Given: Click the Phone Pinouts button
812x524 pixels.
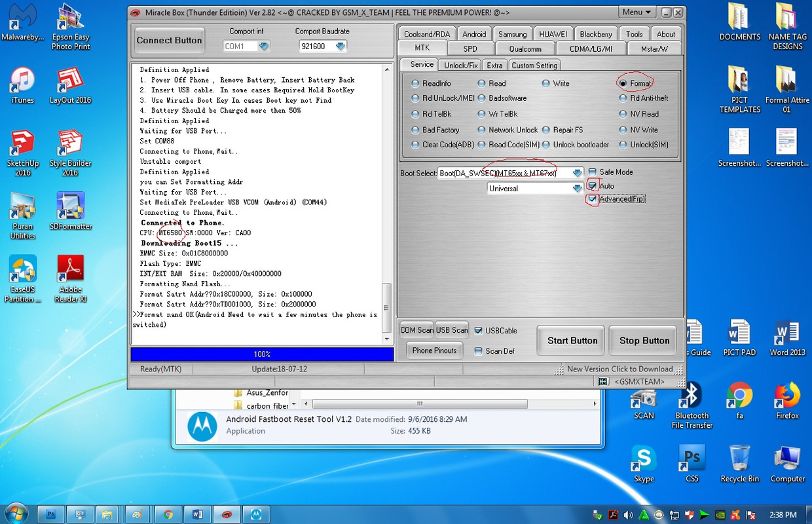Looking at the screenshot, I should (435, 350).
